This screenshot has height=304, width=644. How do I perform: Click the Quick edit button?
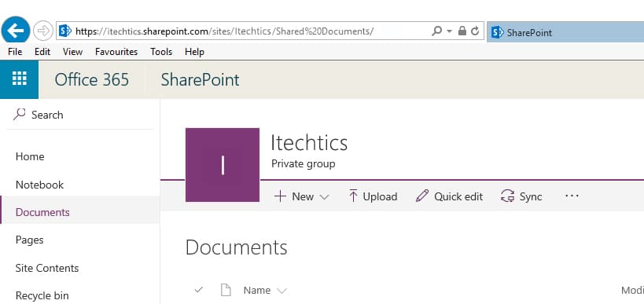(x=449, y=196)
